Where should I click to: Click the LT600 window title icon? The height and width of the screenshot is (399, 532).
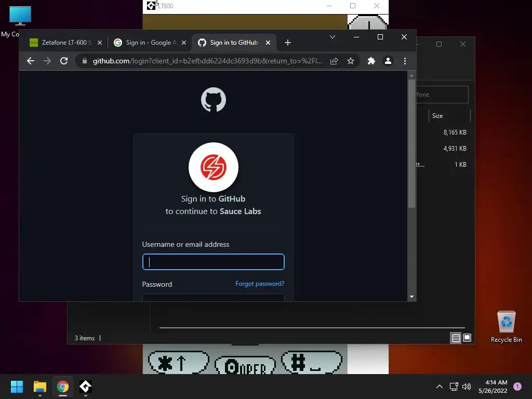[151, 5]
